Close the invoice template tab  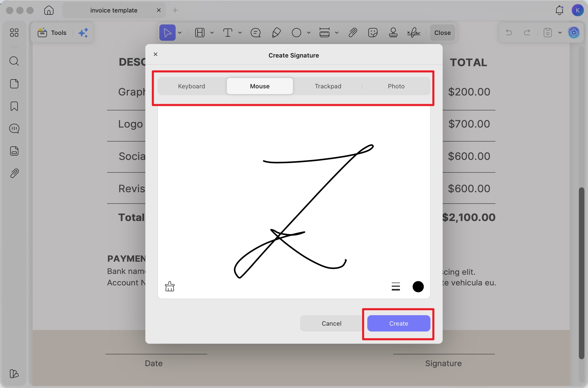(x=159, y=10)
